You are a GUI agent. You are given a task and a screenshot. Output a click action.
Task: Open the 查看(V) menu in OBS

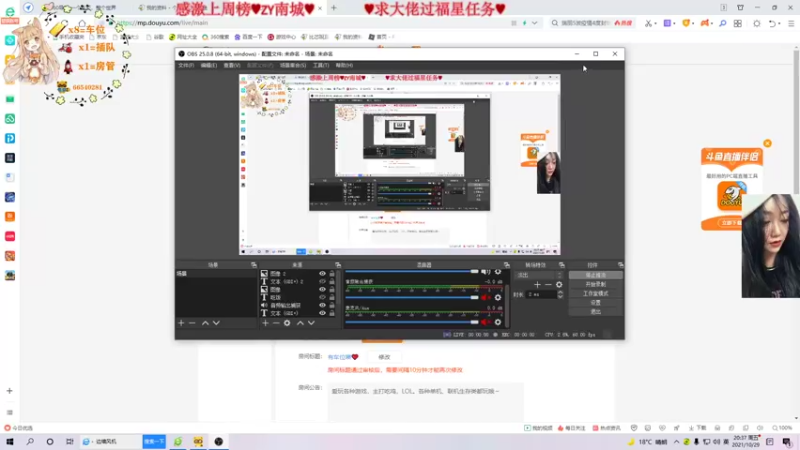point(232,65)
